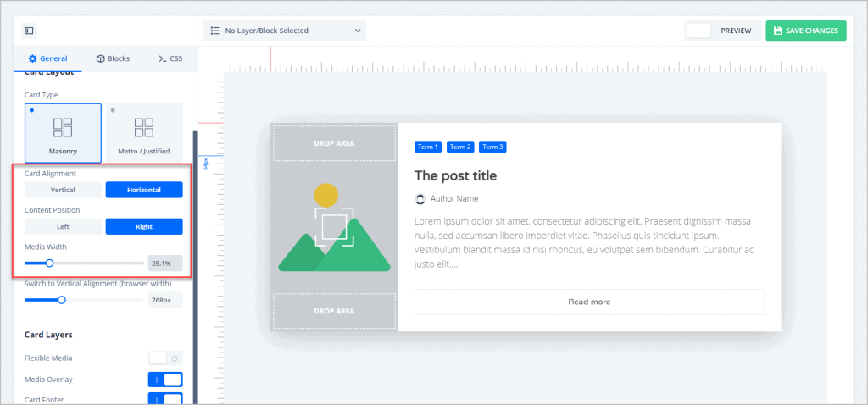This screenshot has width=868, height=405.
Task: Click the Term 2 tag
Action: point(460,147)
